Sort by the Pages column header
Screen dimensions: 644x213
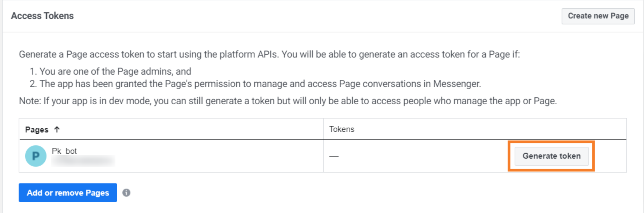pos(37,130)
